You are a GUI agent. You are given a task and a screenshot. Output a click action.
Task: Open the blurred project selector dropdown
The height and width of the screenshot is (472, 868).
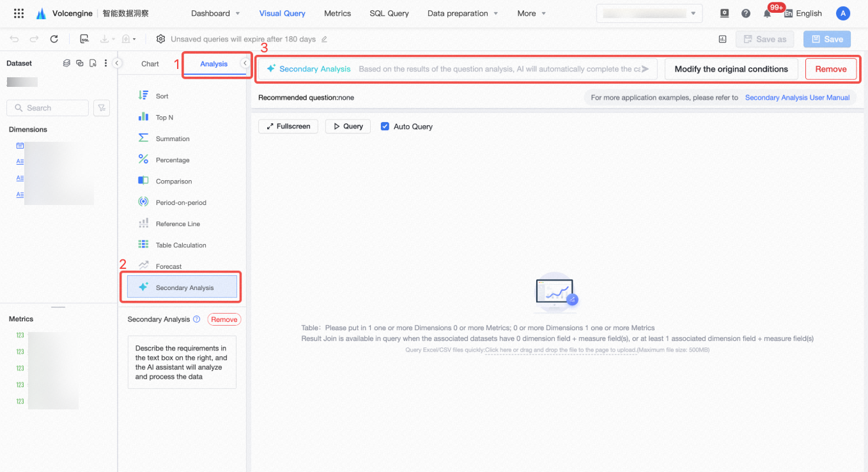pyautogui.click(x=649, y=13)
